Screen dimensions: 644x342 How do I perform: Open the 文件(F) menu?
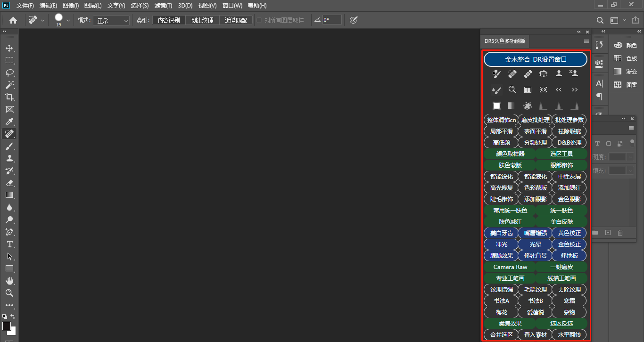25,6
